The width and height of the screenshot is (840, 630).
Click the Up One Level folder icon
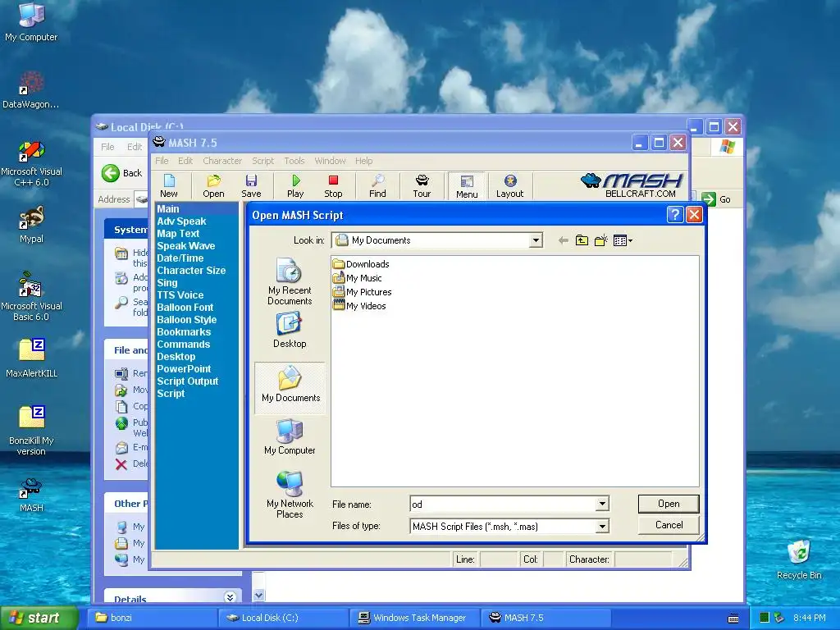[x=582, y=240]
